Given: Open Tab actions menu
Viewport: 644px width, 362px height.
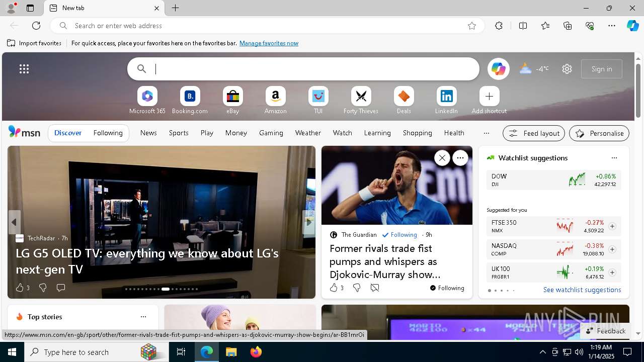Looking at the screenshot, I should click(x=30, y=8).
